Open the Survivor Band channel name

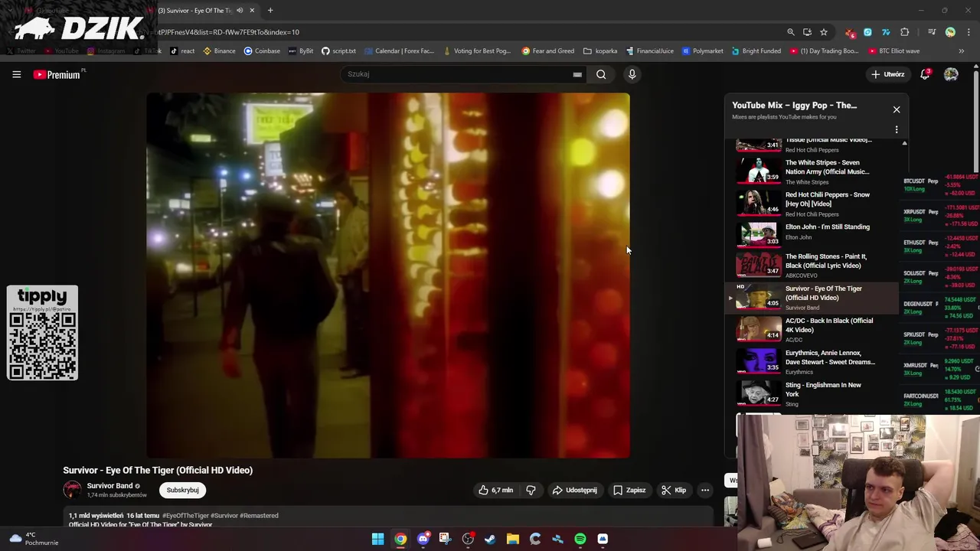(x=109, y=486)
